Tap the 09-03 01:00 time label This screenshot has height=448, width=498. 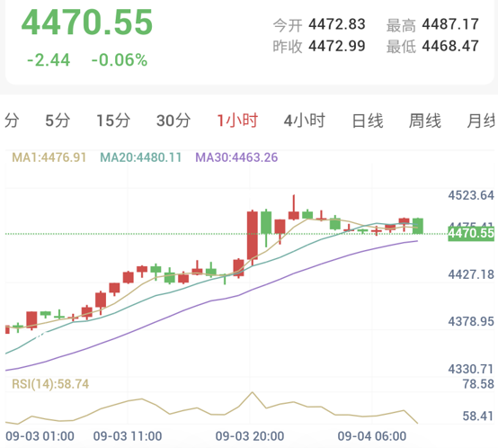point(40,436)
